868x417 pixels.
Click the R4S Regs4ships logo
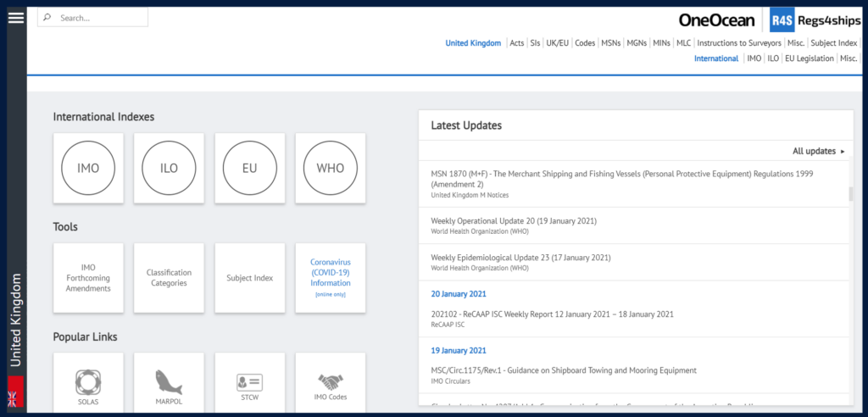815,20
